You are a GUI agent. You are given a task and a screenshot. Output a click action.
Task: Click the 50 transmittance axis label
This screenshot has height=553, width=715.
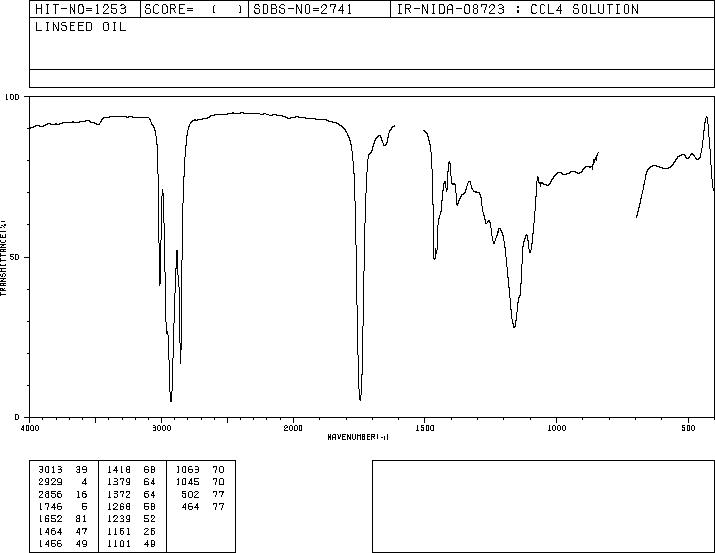(x=15, y=258)
